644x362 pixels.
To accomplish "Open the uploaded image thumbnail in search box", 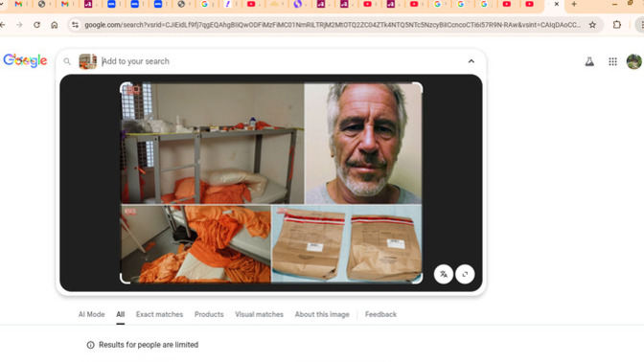I will point(87,61).
